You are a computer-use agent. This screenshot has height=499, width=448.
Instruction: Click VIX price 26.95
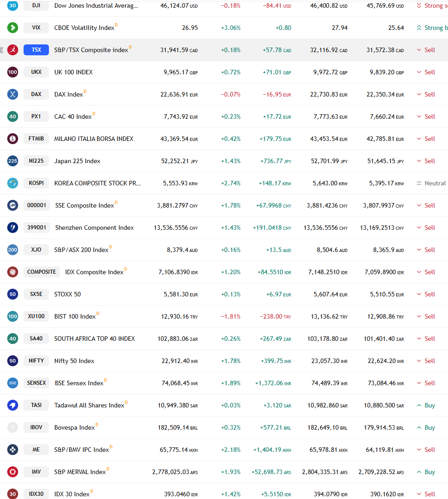[x=190, y=28]
